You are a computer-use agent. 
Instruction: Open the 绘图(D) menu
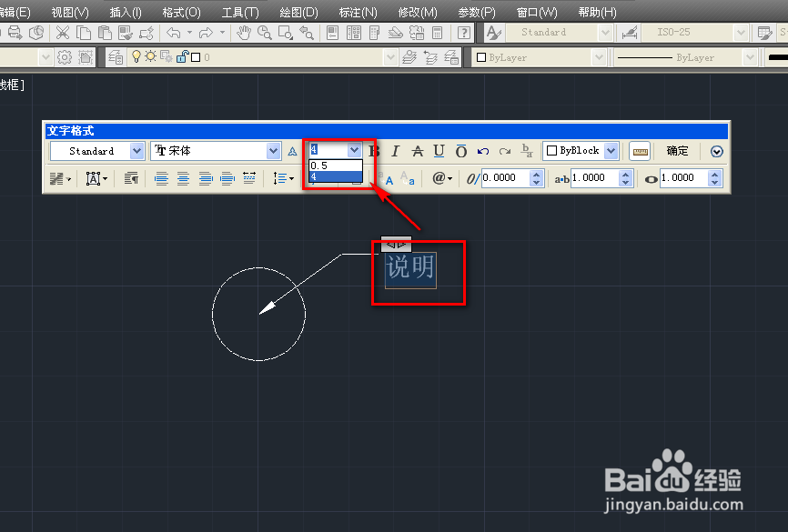[x=299, y=12]
